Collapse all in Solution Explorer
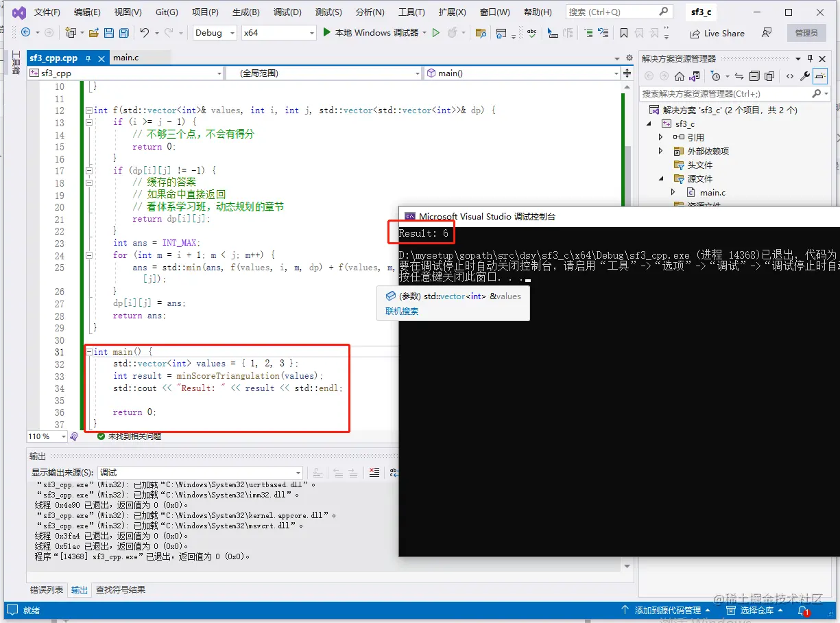 [754, 76]
